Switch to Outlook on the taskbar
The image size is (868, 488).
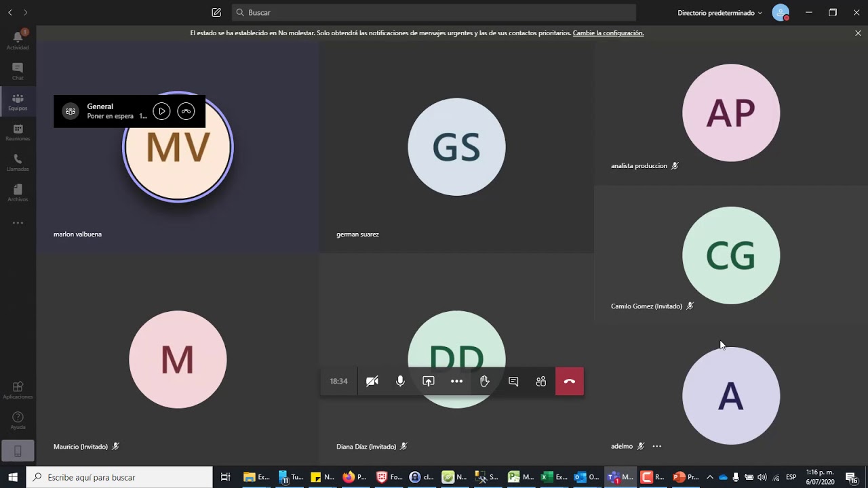pos(587,477)
